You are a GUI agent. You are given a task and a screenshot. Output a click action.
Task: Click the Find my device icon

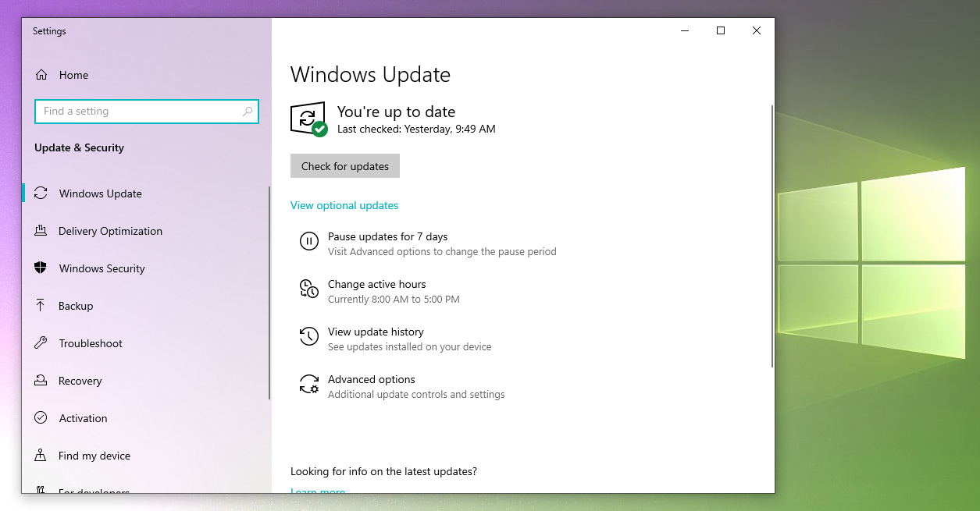pos(41,456)
